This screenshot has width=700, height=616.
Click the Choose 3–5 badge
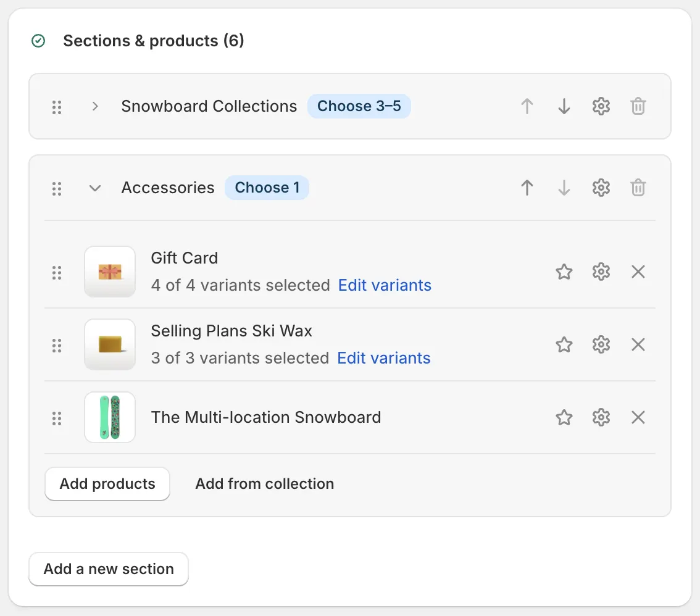coord(359,106)
